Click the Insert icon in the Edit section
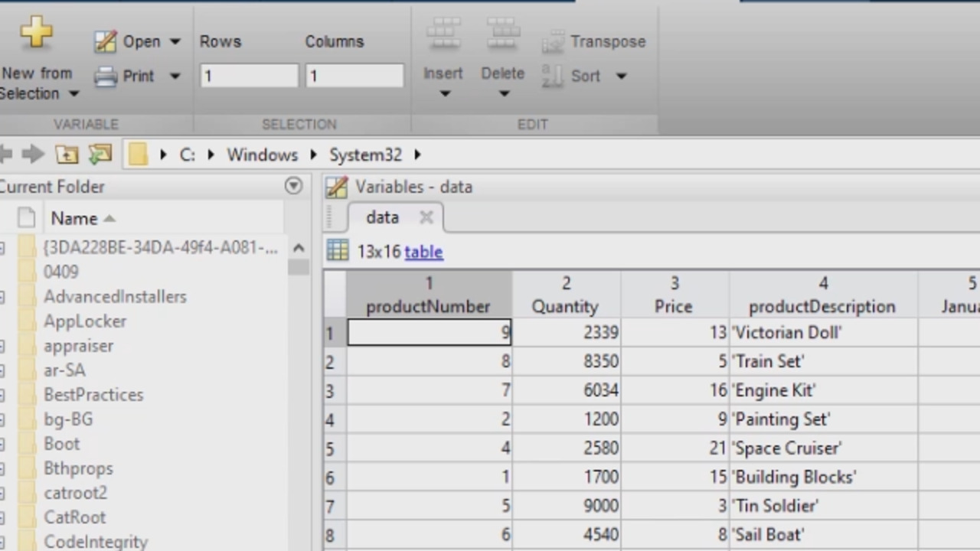Screen dimensions: 980x551 tap(443, 34)
